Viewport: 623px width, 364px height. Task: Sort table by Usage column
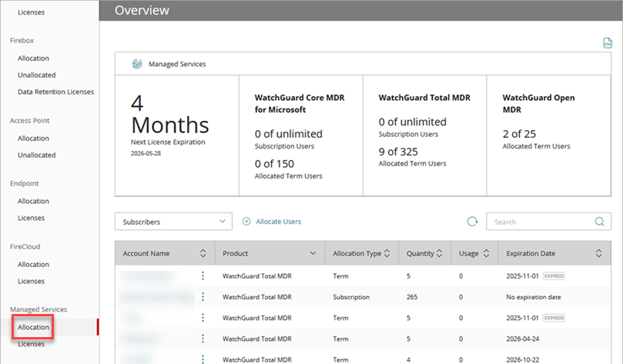pos(486,253)
